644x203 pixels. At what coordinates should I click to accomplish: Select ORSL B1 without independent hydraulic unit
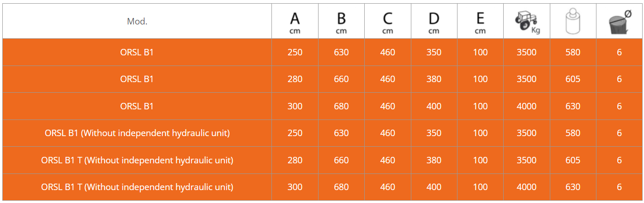click(137, 133)
